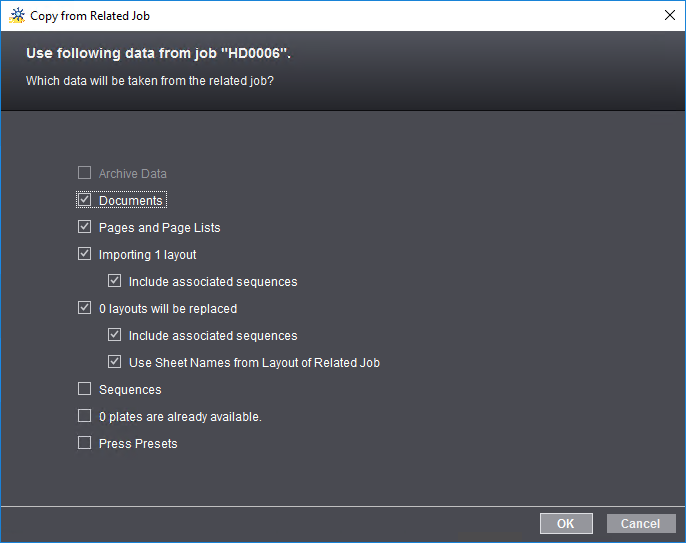This screenshot has height=543, width=686.
Task: Click the Copy from Related Job title text
Action: (90, 16)
